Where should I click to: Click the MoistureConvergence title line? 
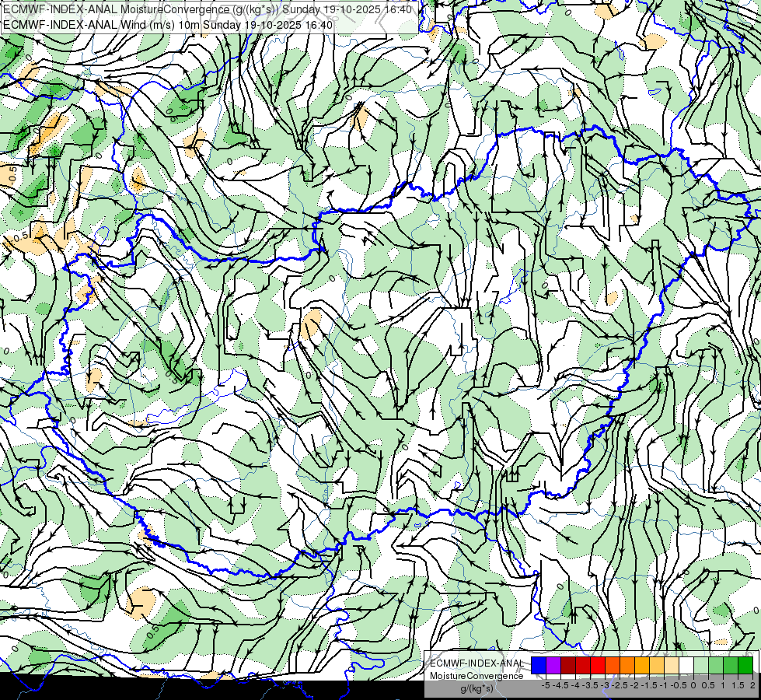tap(208, 9)
